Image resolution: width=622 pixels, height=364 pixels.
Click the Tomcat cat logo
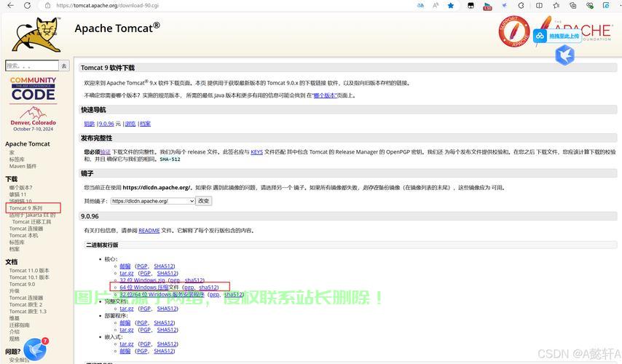tap(37, 34)
